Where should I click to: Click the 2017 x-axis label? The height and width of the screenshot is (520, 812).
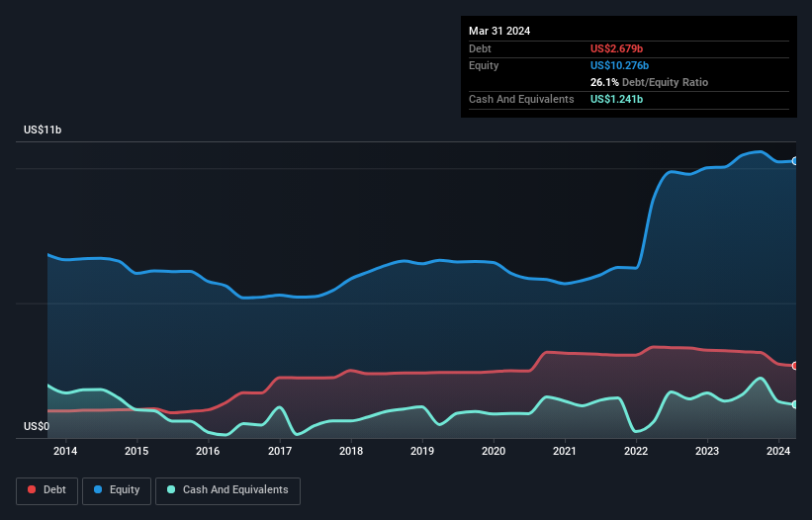(280, 451)
